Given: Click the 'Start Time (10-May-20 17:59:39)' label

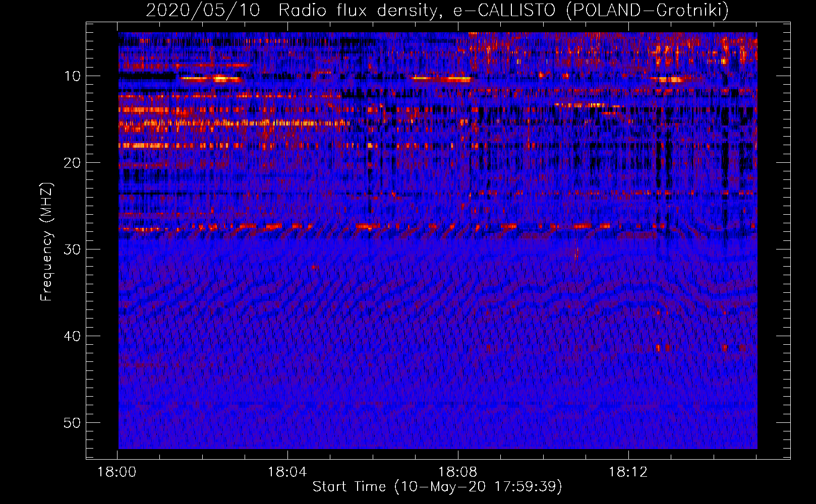Looking at the screenshot, I should click(437, 487).
